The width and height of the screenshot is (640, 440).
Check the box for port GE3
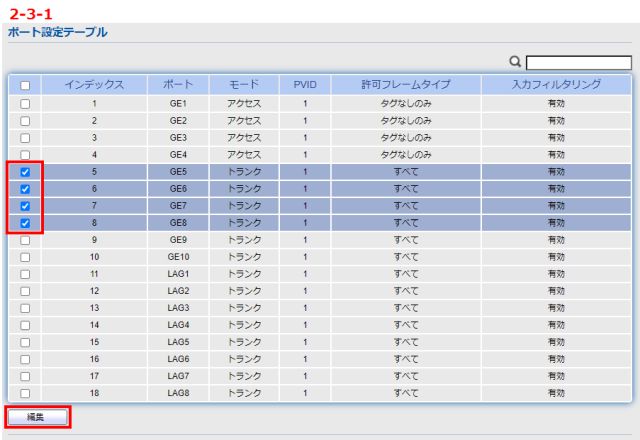pos(25,138)
